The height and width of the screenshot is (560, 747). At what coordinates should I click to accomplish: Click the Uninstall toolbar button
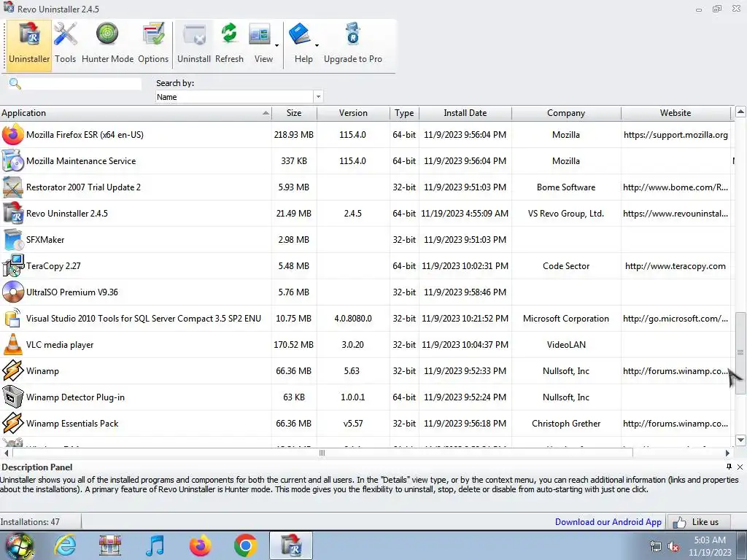[x=194, y=45]
